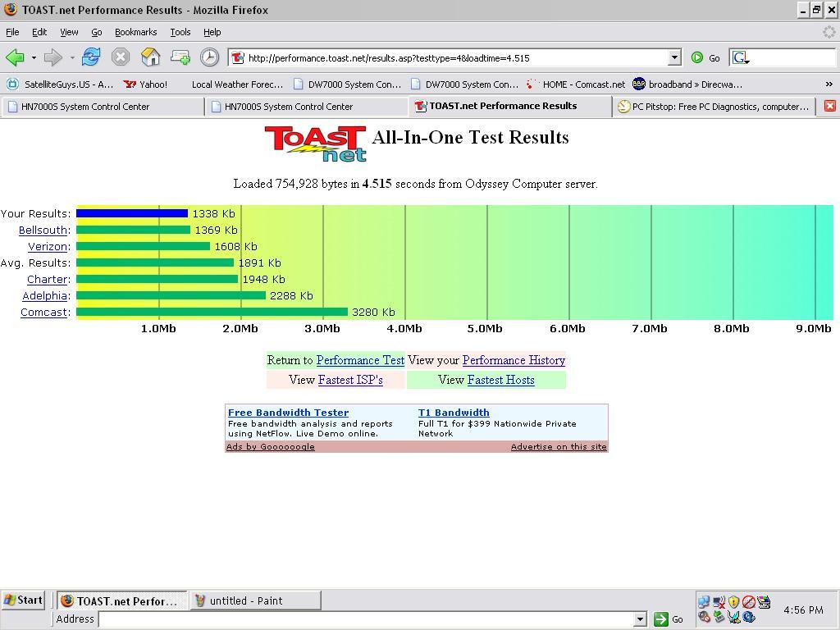The height and width of the screenshot is (630, 840).
Task: Reload the page with the refresh icon
Action: point(91,57)
